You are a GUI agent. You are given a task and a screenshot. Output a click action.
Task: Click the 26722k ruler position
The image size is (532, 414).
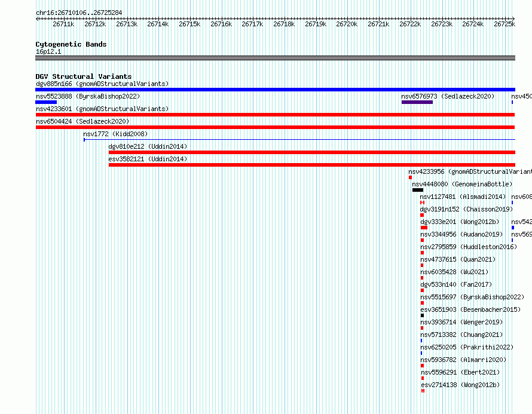coord(410,24)
